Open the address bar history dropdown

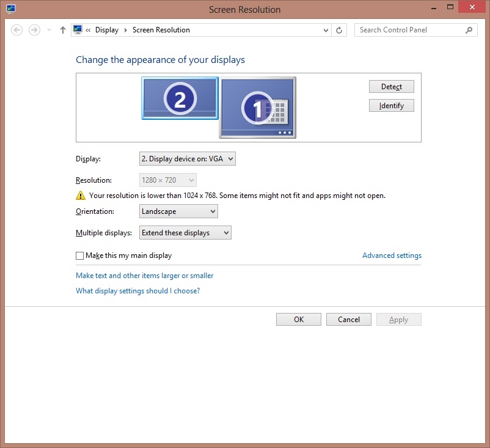click(326, 31)
